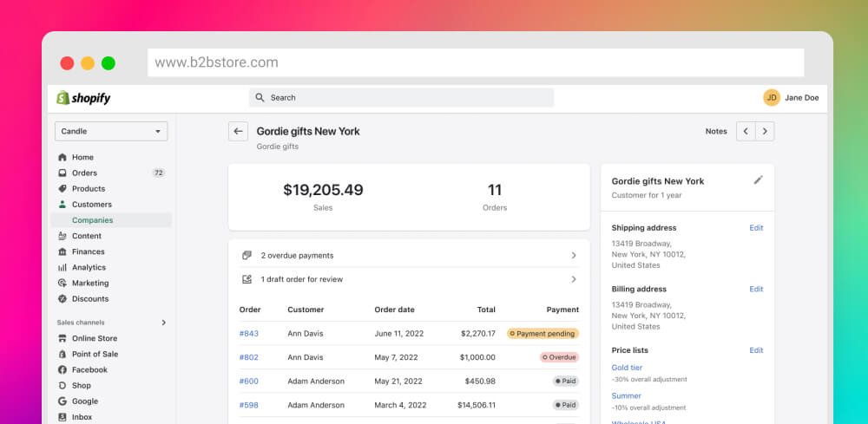
Task: Click the Customers person icon
Action: tap(62, 205)
